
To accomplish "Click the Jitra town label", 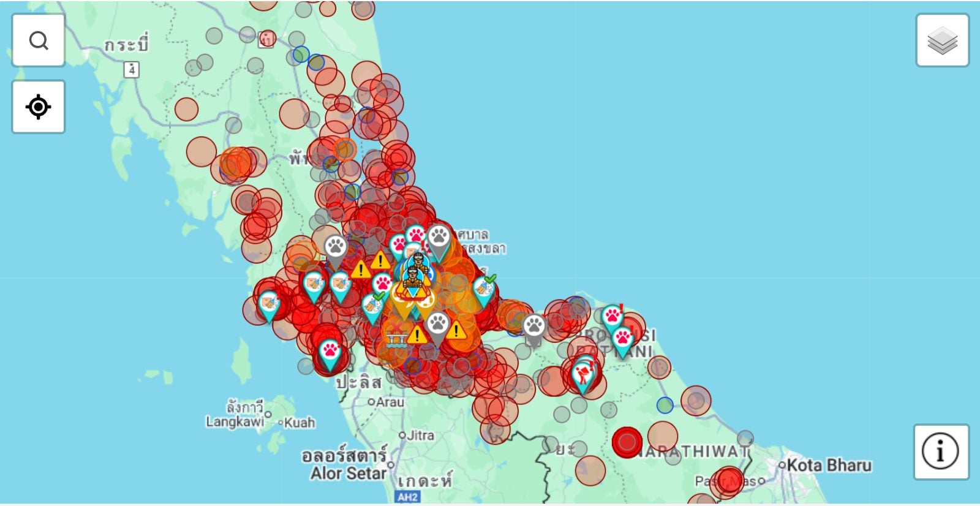I will click(421, 435).
